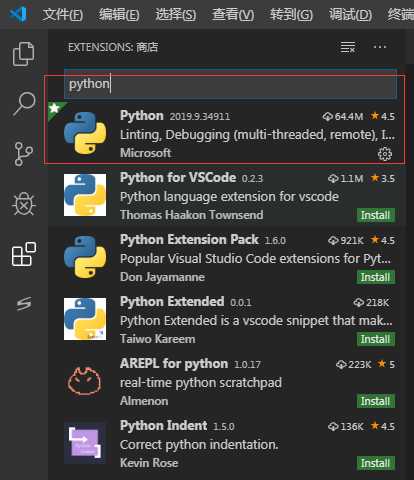
Task: Click publisher name Don Jayamanne
Action: (162, 277)
